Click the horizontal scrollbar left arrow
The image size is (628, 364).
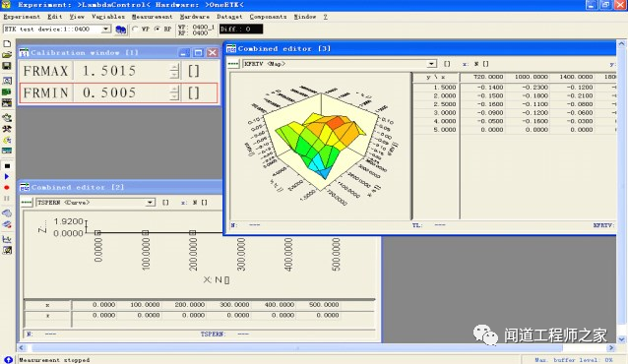click(x=22, y=348)
